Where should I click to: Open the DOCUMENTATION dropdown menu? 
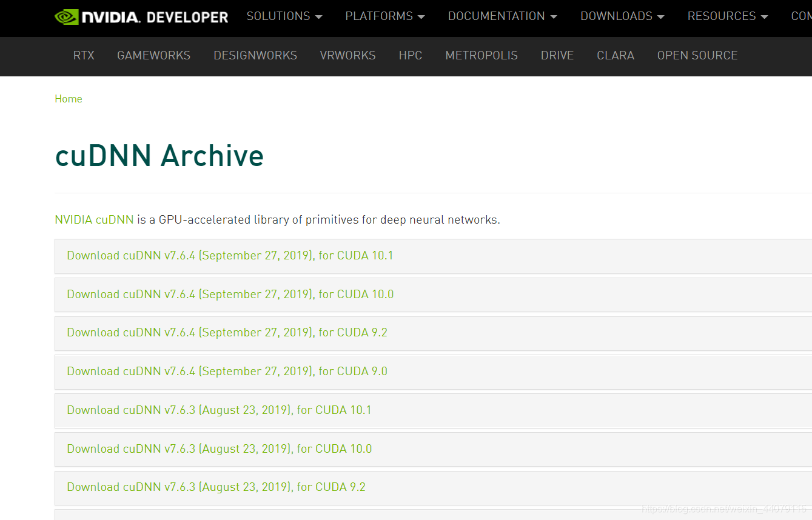coord(502,16)
